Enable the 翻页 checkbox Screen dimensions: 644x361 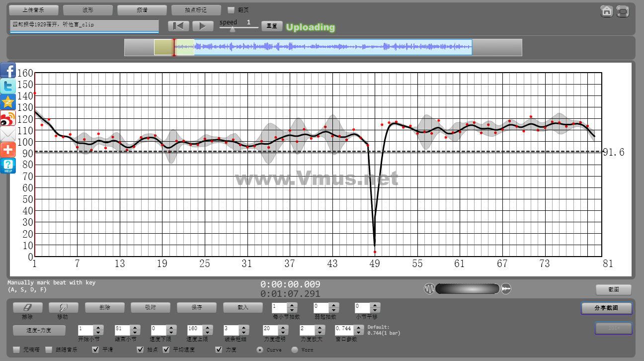(x=231, y=10)
